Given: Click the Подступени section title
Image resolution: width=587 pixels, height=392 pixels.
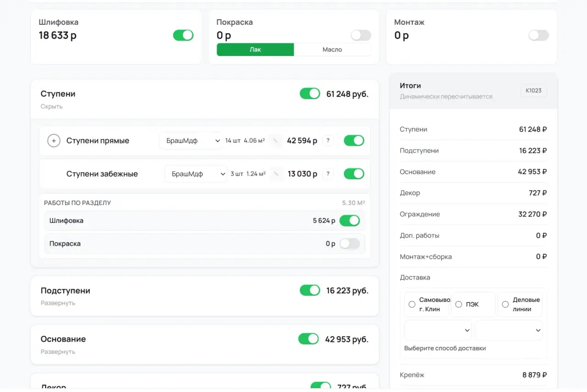Looking at the screenshot, I should click(66, 290).
